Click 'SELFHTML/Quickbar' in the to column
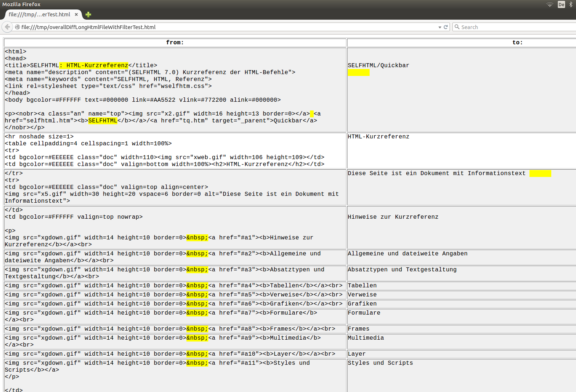Viewport: 576px width, 392px height. pyautogui.click(x=378, y=65)
